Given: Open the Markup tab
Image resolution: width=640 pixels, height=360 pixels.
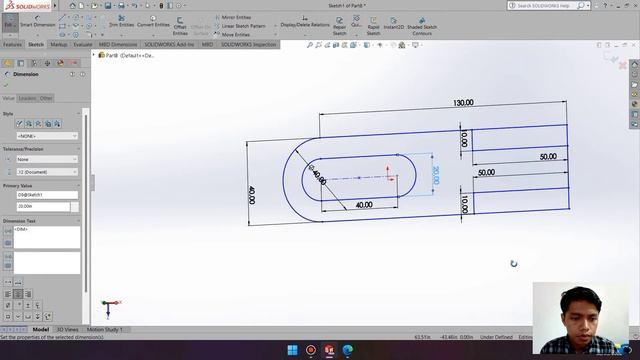Looking at the screenshot, I should pyautogui.click(x=59, y=44).
